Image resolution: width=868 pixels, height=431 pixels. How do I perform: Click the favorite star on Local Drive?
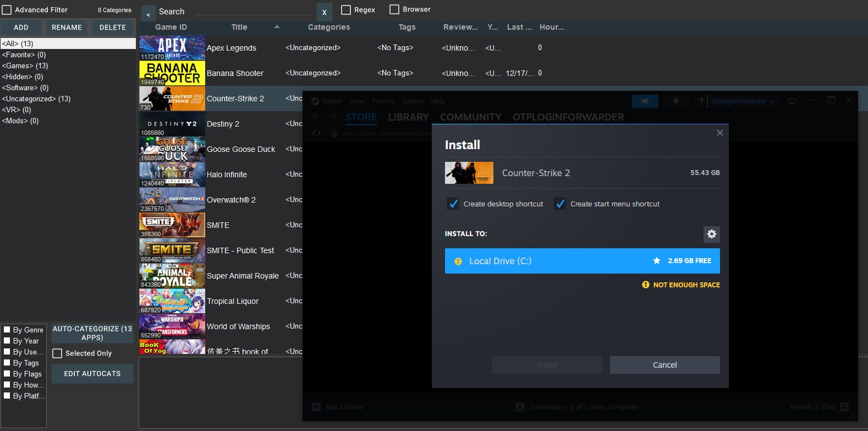point(656,261)
